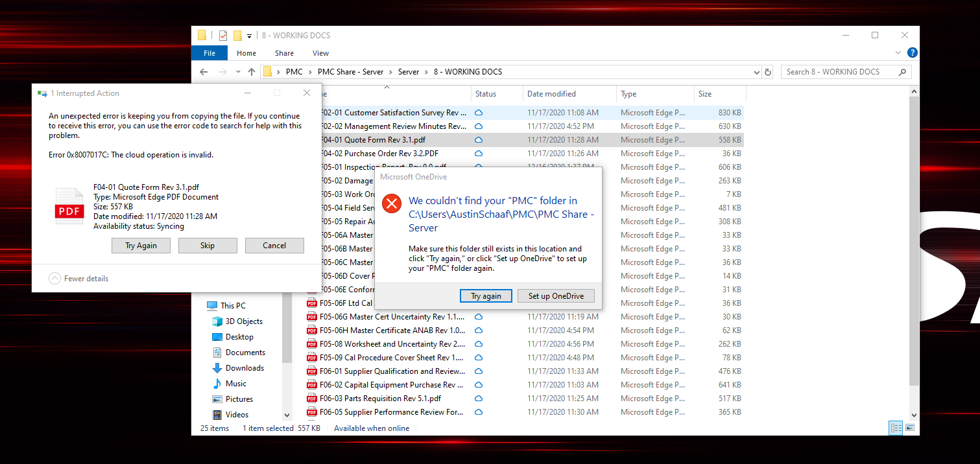Open Pictures in navigation pane

pos(239,399)
